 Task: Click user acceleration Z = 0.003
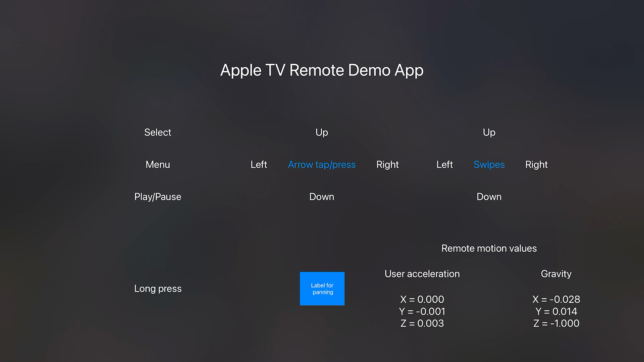point(422,323)
